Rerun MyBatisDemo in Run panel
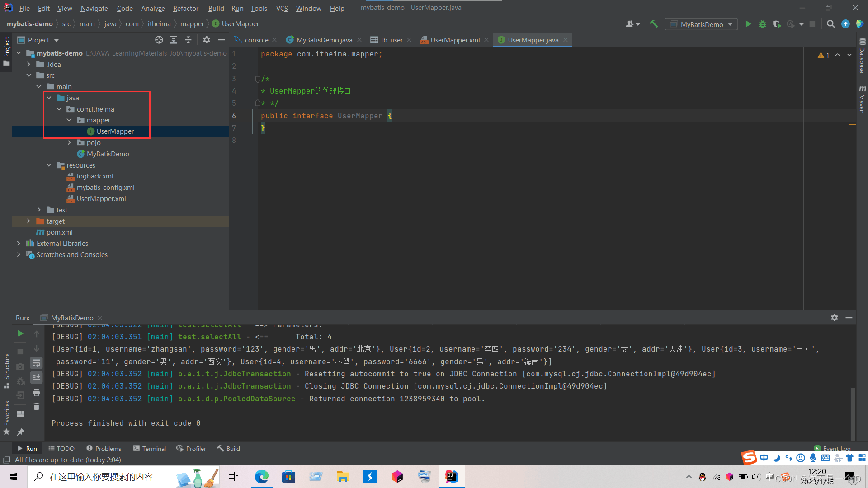The height and width of the screenshot is (488, 868). (20, 333)
